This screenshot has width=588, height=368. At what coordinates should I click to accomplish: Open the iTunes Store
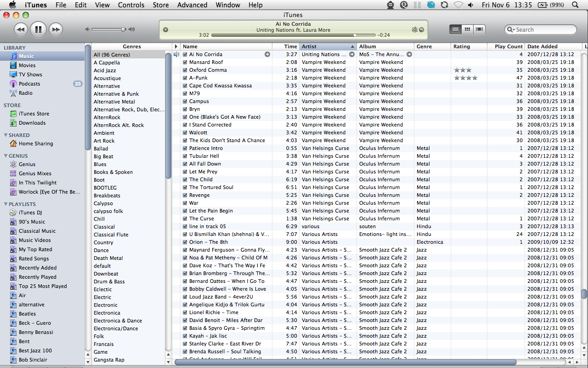(34, 114)
